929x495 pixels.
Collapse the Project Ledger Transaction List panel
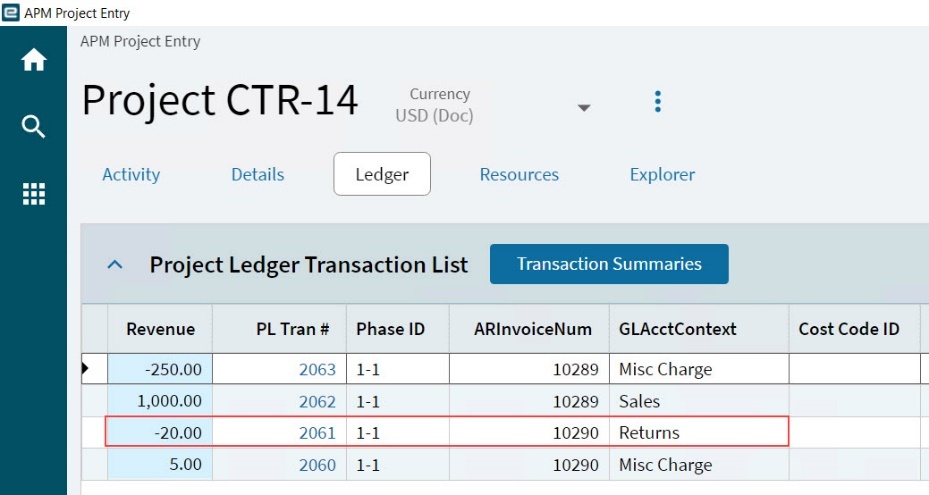(x=115, y=264)
